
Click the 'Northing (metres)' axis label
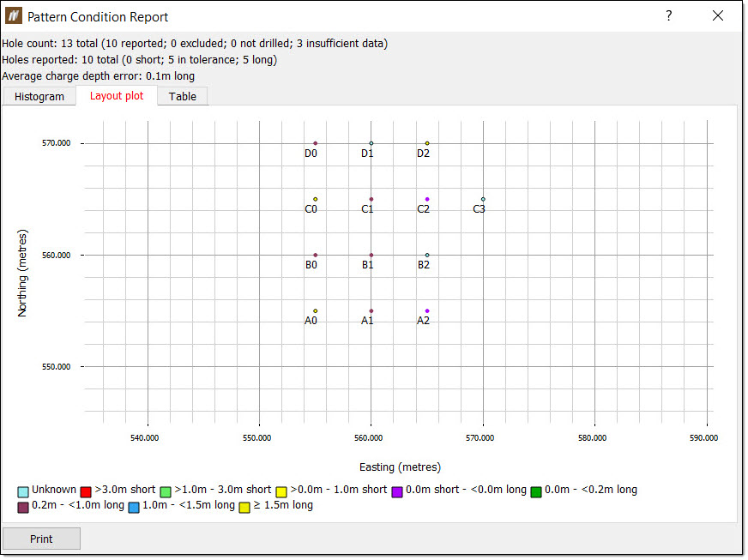point(22,274)
